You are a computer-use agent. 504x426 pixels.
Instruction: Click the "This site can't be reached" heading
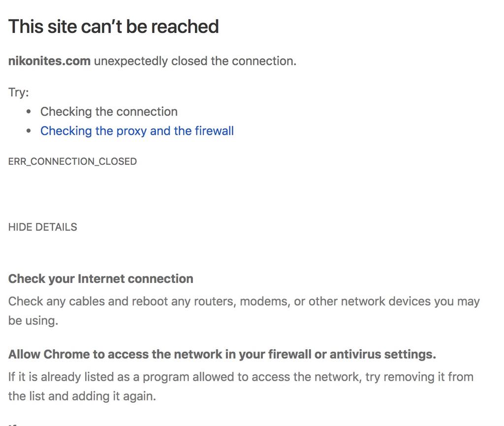[x=113, y=27]
